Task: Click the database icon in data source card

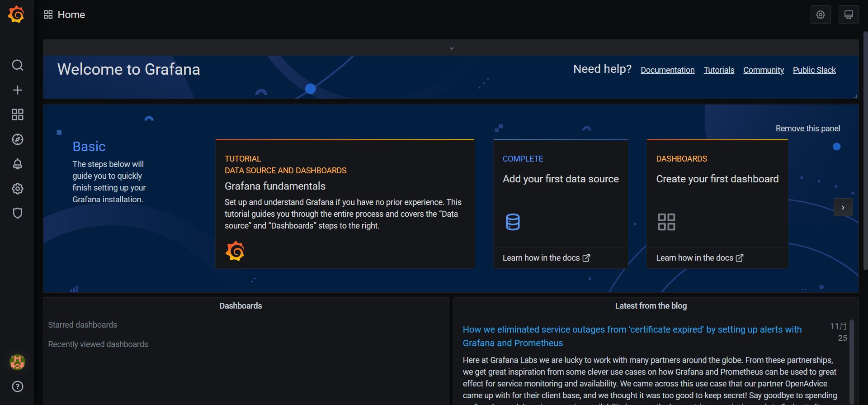Action: pyautogui.click(x=513, y=222)
